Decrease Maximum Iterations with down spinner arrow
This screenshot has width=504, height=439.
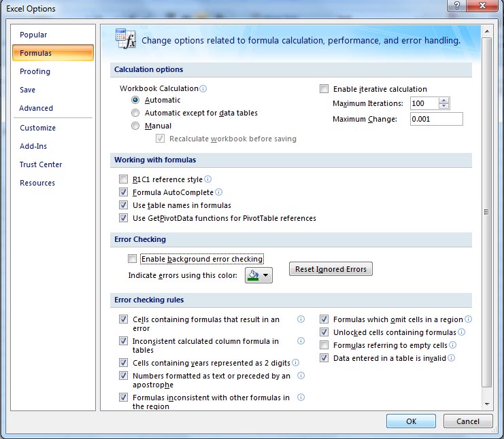(444, 106)
